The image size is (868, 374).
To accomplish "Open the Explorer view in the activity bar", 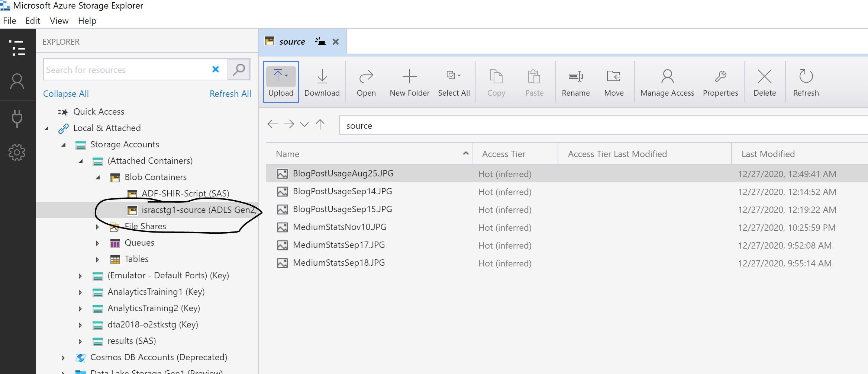I will pos(17,48).
